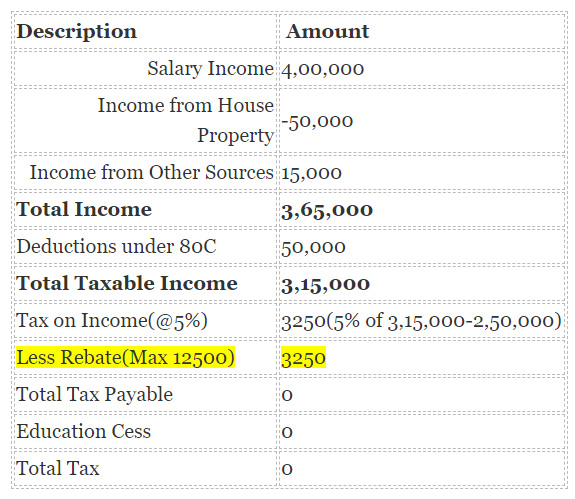Click highlighted Less Rebate(Max 12500) text
575x499 pixels.
pyautogui.click(x=125, y=357)
